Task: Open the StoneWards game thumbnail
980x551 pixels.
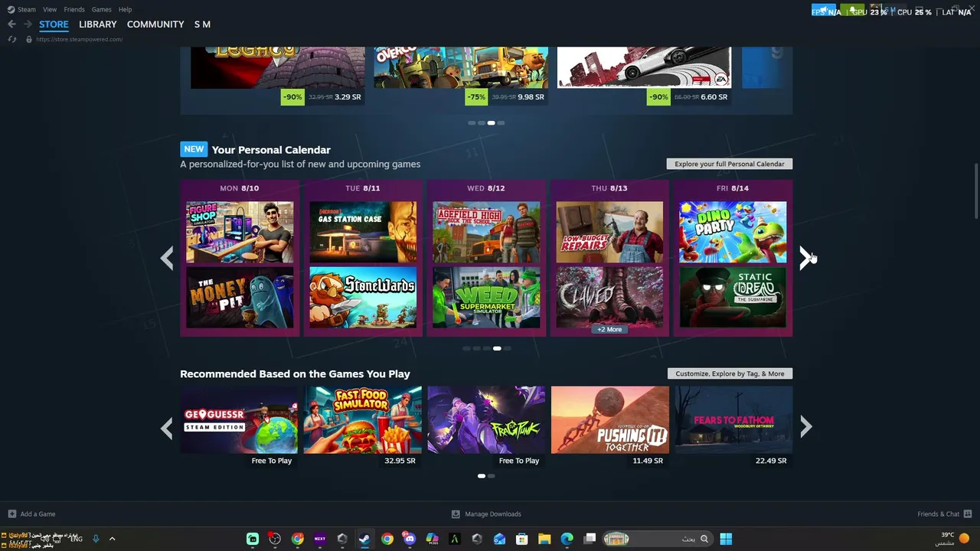Action: point(363,297)
